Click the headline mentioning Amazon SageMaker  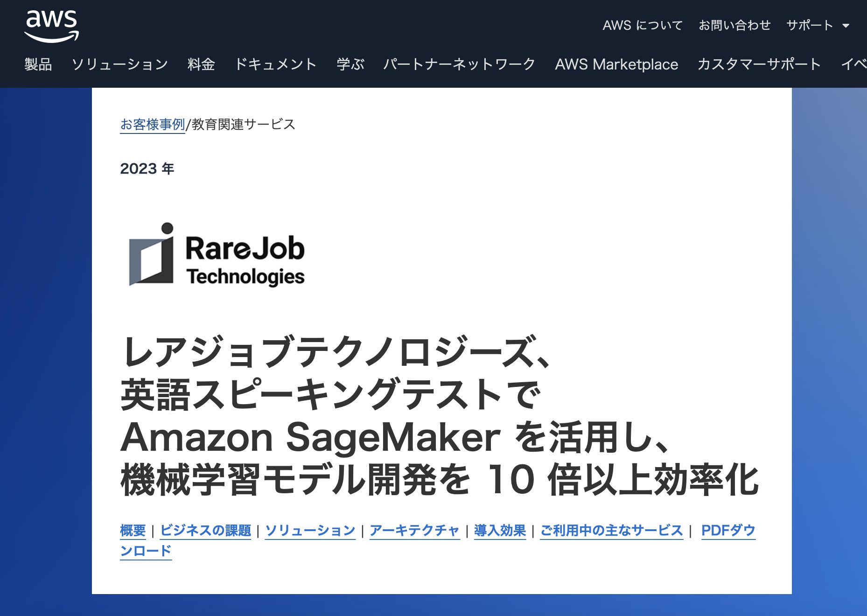pyautogui.click(x=440, y=415)
